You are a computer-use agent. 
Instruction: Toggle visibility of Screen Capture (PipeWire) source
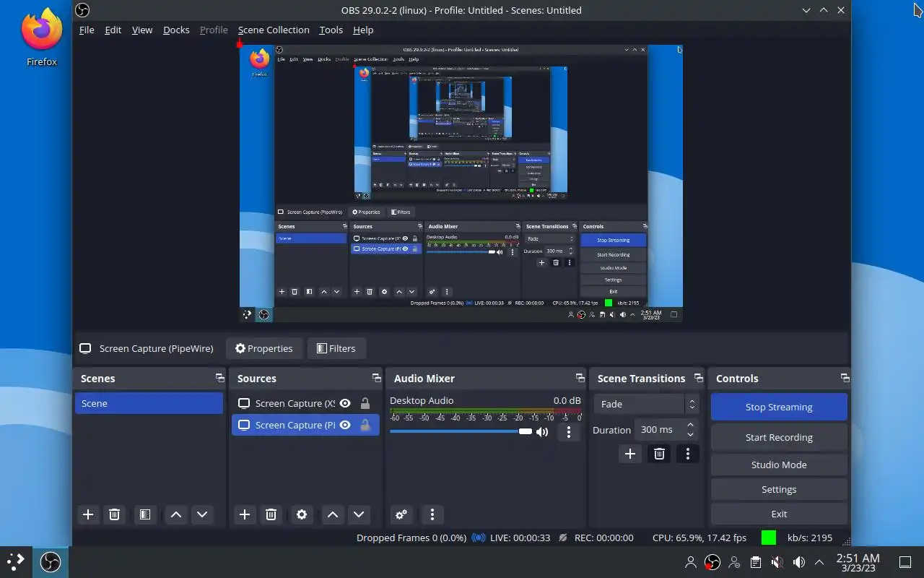point(345,425)
